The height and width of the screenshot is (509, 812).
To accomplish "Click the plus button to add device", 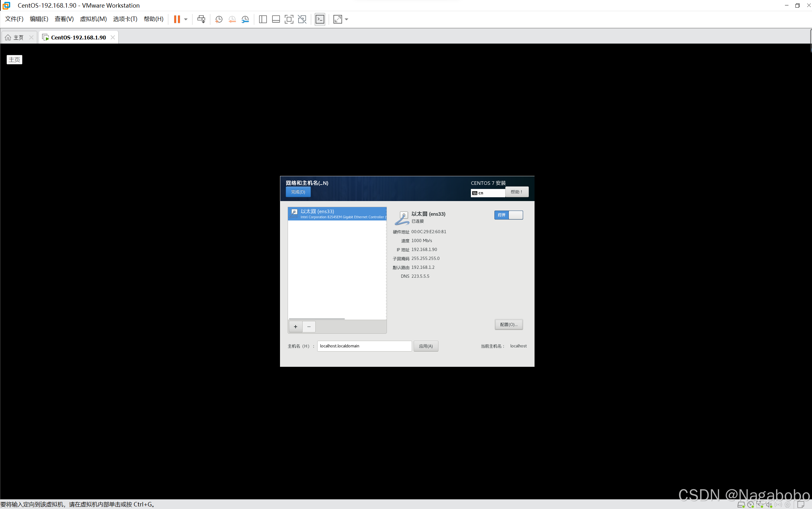I will (x=295, y=326).
